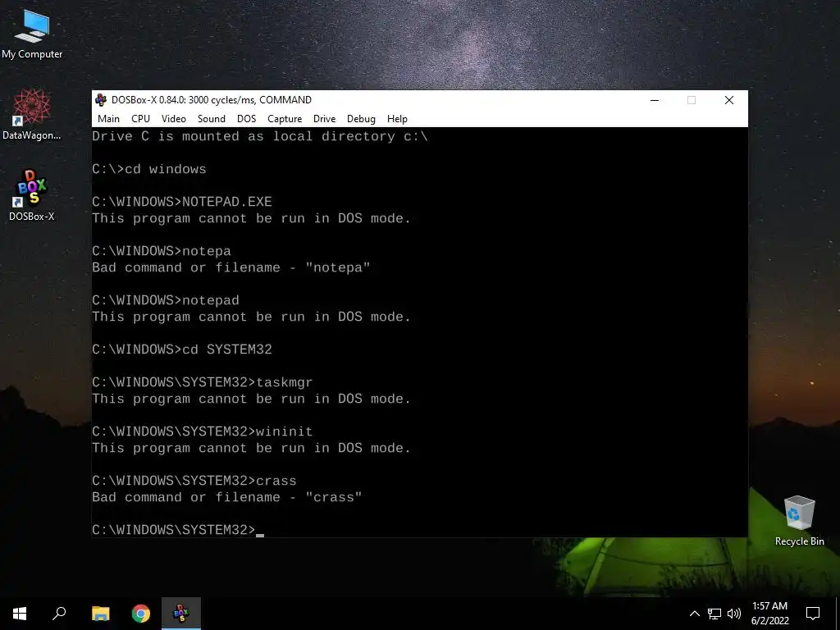Click the taskmgr command line
This screenshot has width=840, height=630.
pyautogui.click(x=203, y=382)
